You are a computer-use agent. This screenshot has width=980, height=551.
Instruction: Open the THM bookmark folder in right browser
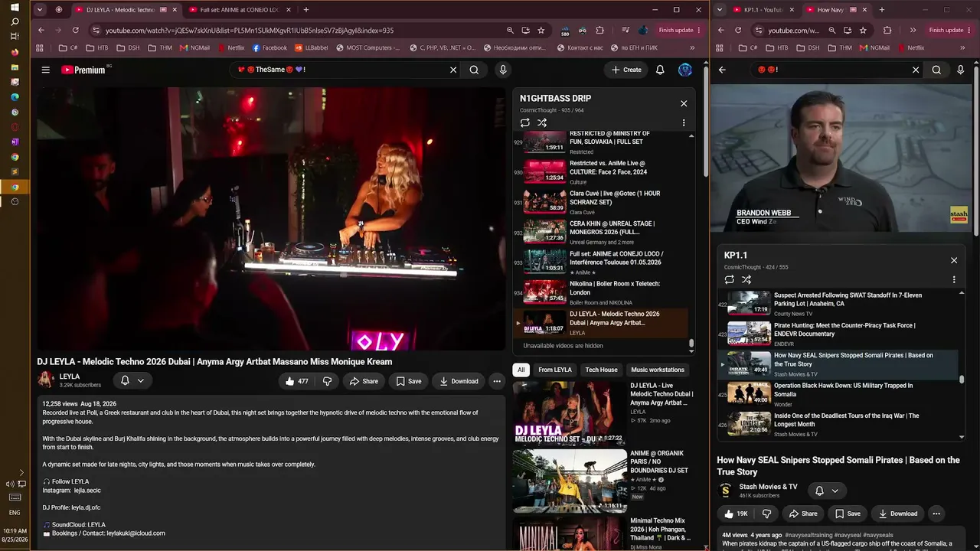coord(840,47)
